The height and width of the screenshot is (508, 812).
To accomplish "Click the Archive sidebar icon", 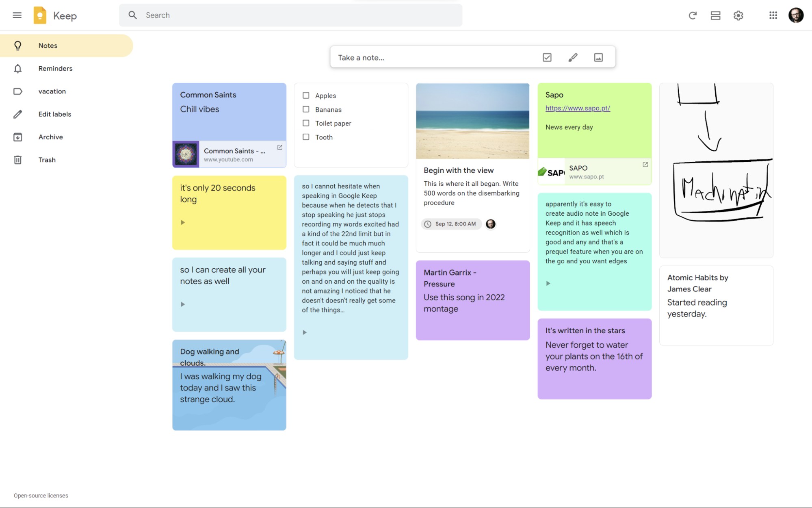I will click(x=17, y=137).
